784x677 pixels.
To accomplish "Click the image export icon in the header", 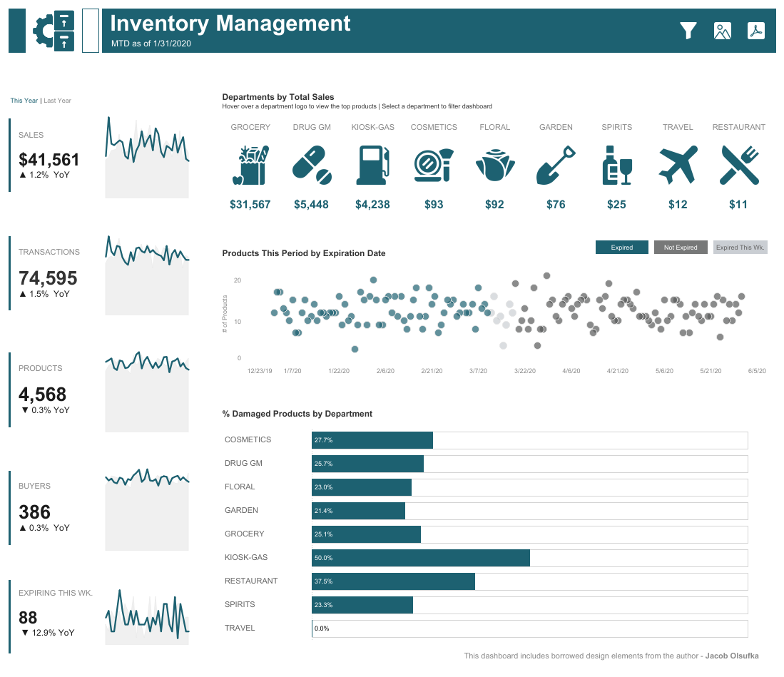I will pyautogui.click(x=723, y=31).
